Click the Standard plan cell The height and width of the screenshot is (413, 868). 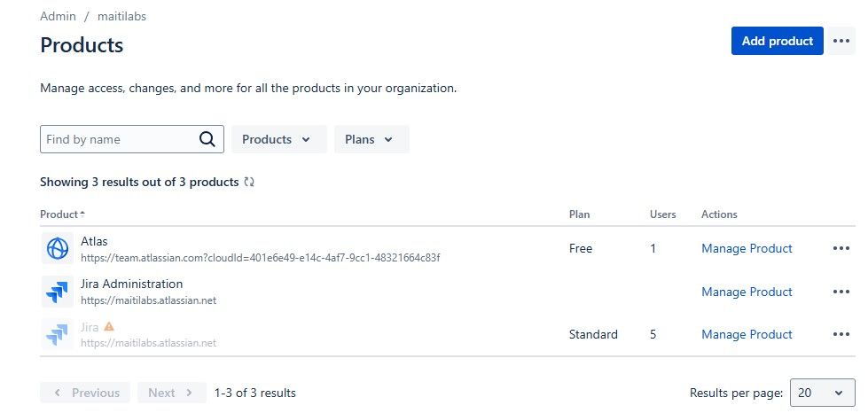pyautogui.click(x=593, y=334)
